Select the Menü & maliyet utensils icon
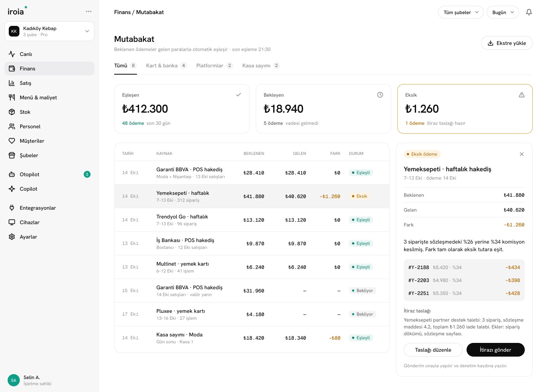548x392 pixels. pos(12,97)
